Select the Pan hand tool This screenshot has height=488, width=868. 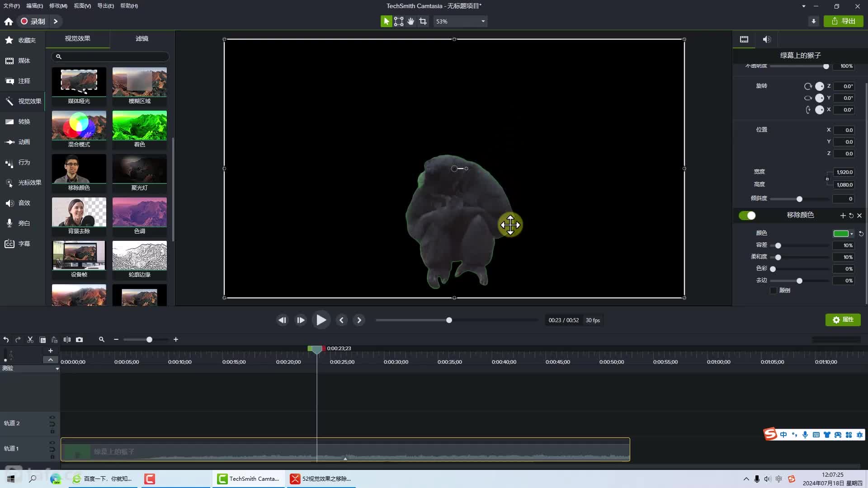410,21
